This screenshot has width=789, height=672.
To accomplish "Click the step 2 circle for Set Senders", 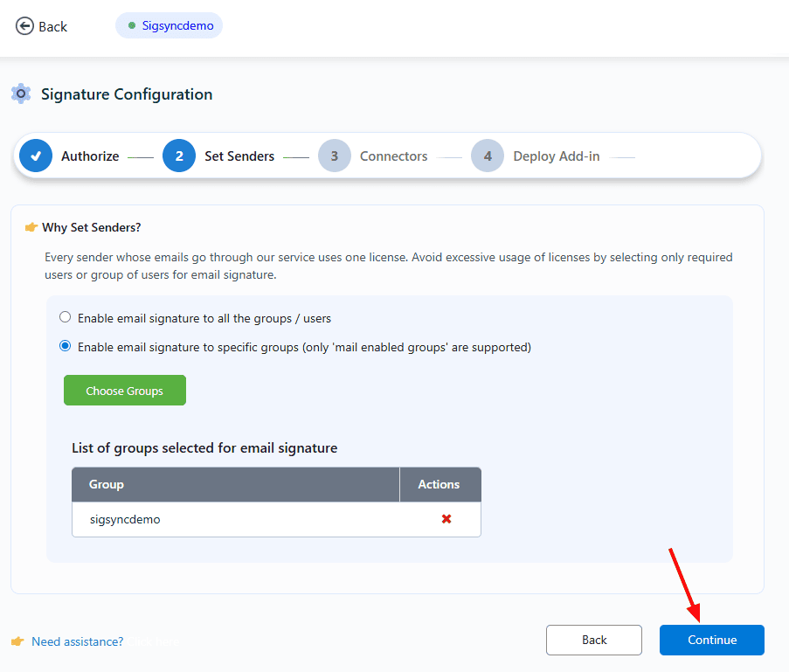I will tap(179, 156).
